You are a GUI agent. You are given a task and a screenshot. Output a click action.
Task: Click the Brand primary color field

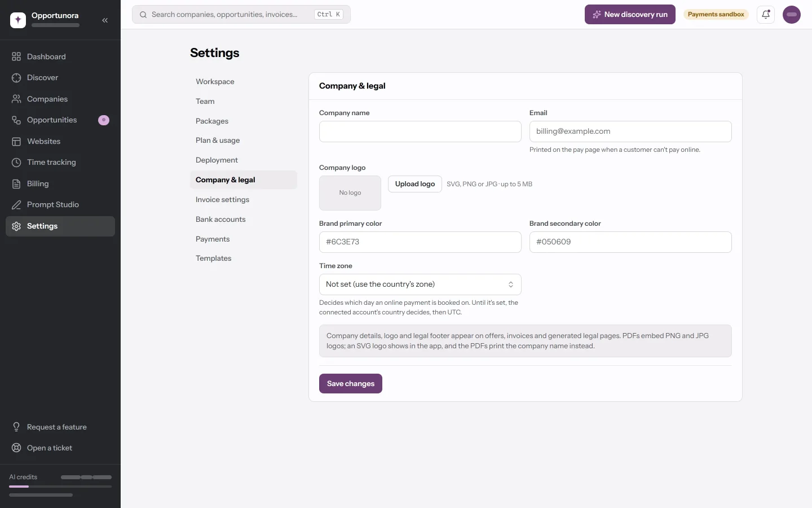[420, 242]
